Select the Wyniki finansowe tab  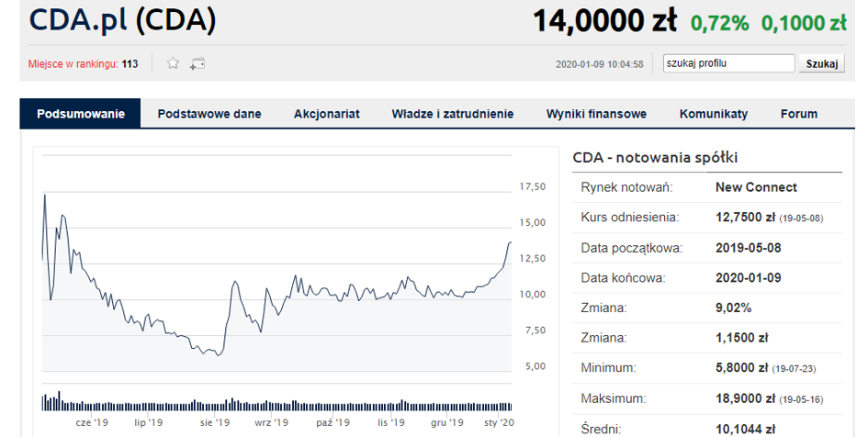click(x=596, y=114)
